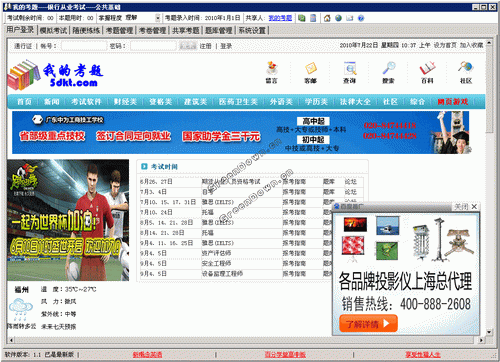Click the 社区 community globe icon

coord(466,72)
